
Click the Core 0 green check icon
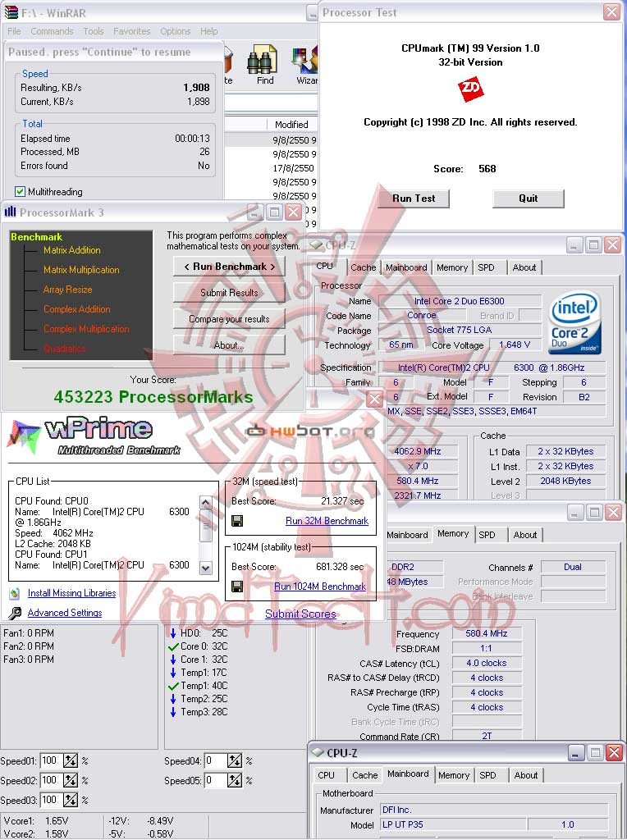(173, 646)
